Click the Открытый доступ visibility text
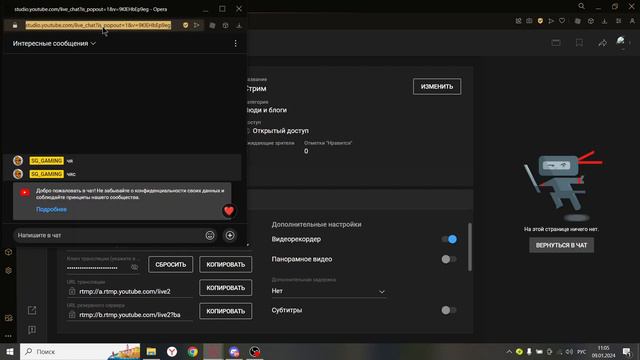This screenshot has width=640, height=360. click(280, 131)
